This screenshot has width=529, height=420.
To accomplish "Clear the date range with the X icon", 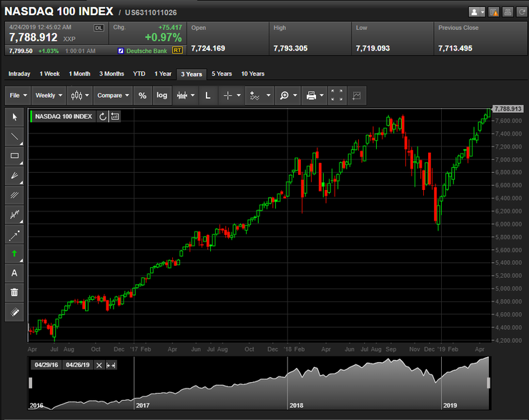I will [99, 365].
